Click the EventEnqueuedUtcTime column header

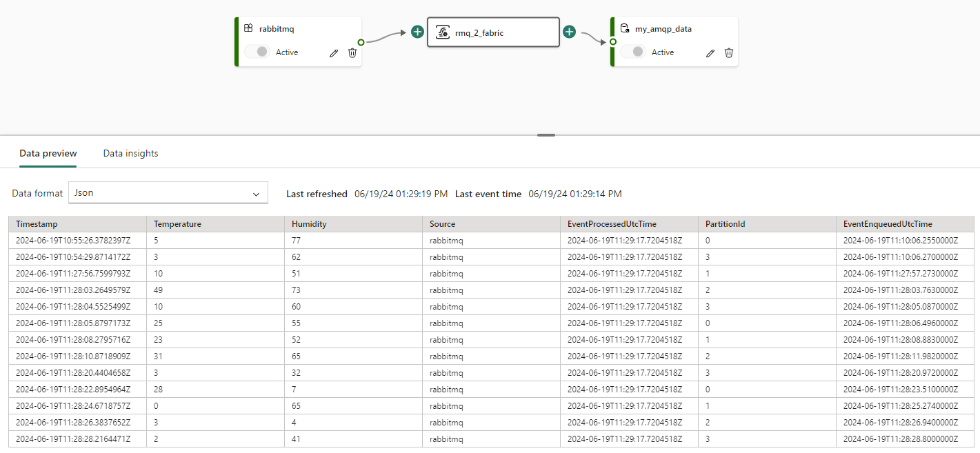(x=888, y=224)
